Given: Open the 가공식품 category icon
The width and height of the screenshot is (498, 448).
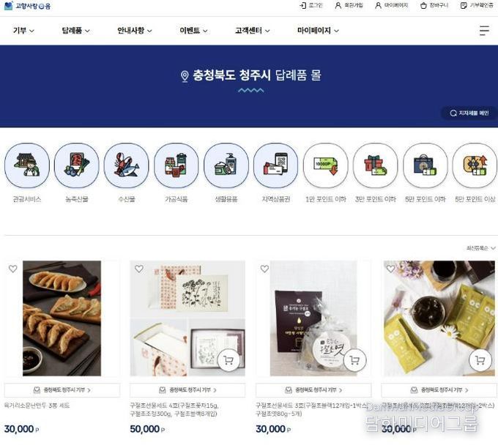Looking at the screenshot, I should [x=176, y=165].
